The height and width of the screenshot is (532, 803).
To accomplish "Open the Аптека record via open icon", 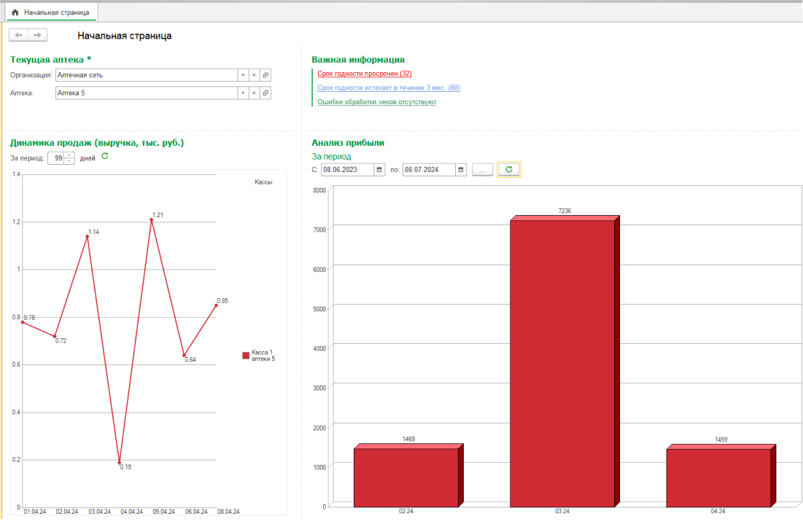I will [265, 93].
